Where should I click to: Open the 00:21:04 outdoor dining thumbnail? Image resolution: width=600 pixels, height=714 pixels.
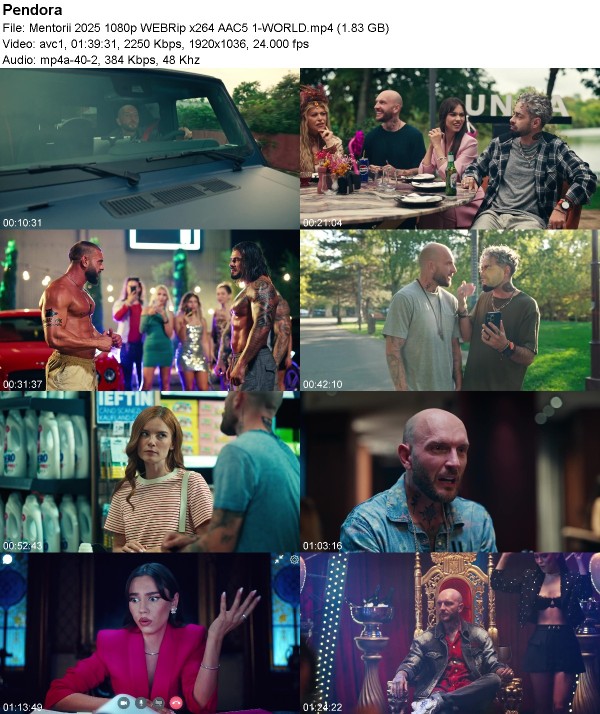pyautogui.click(x=450, y=148)
